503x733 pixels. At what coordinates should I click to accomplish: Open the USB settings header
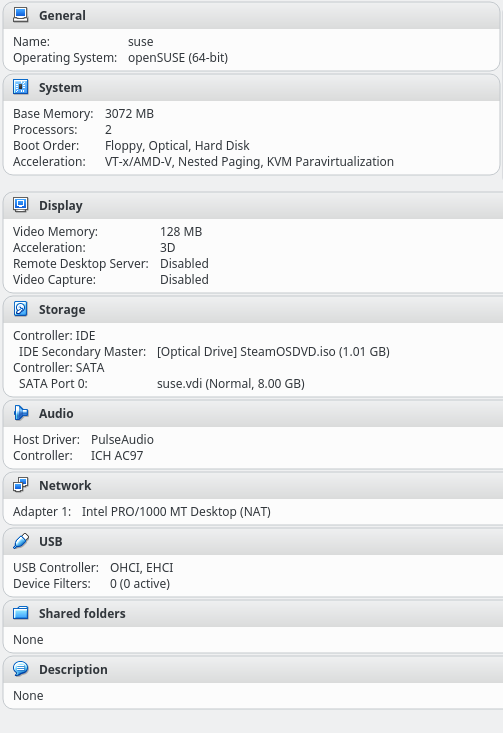point(50,541)
